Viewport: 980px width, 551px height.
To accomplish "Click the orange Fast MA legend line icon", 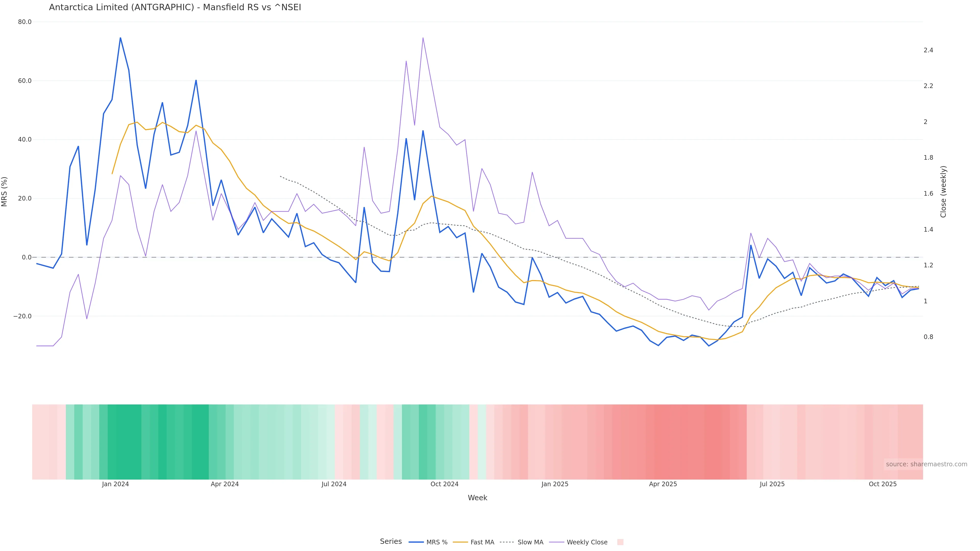I will pos(460,542).
